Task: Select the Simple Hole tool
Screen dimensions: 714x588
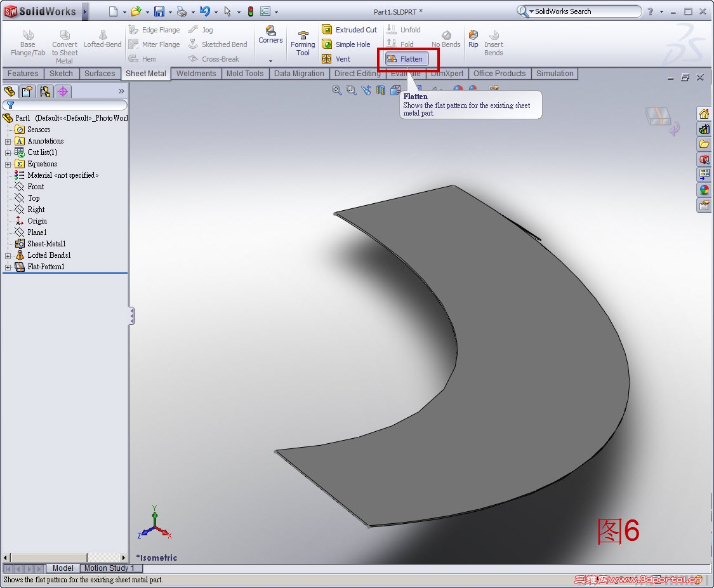Action: point(346,44)
